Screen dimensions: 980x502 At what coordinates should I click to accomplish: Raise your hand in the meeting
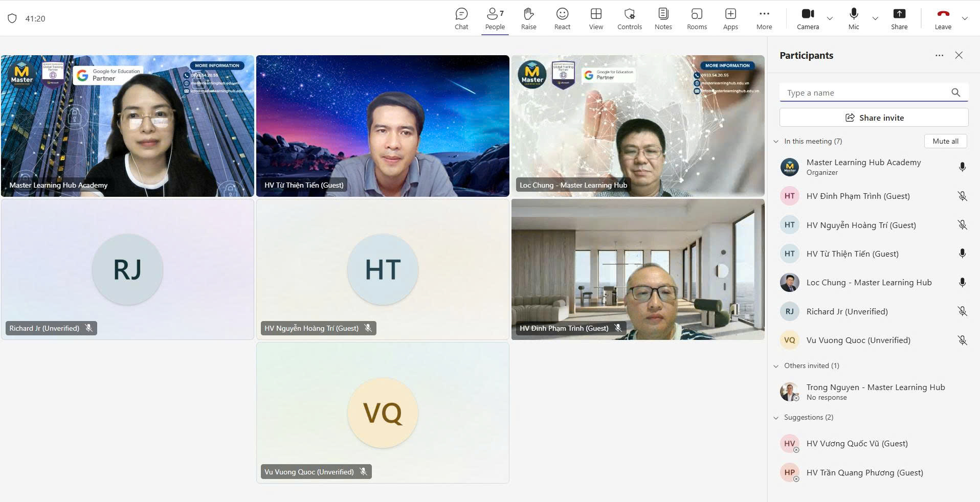pos(528,19)
